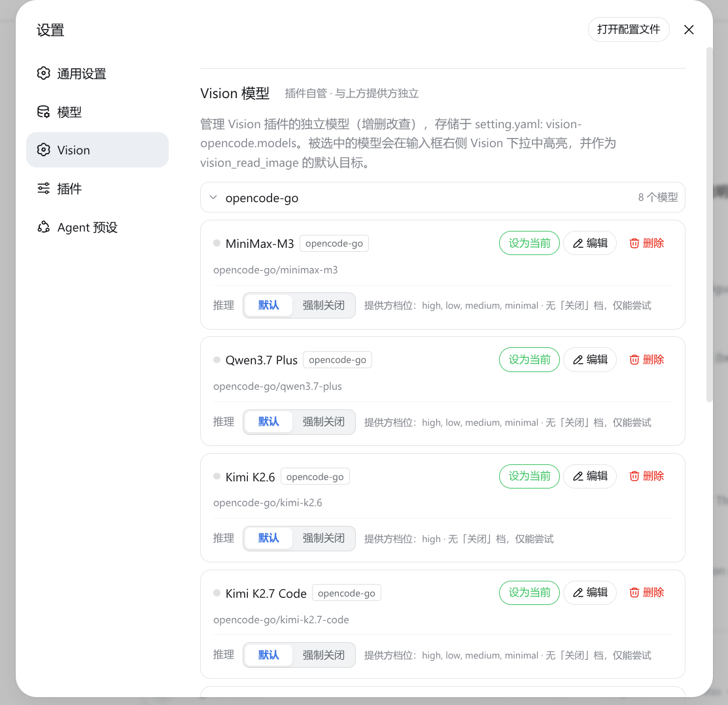
Task: Click the status dot beside Kimi K2.6
Action: pos(217,476)
